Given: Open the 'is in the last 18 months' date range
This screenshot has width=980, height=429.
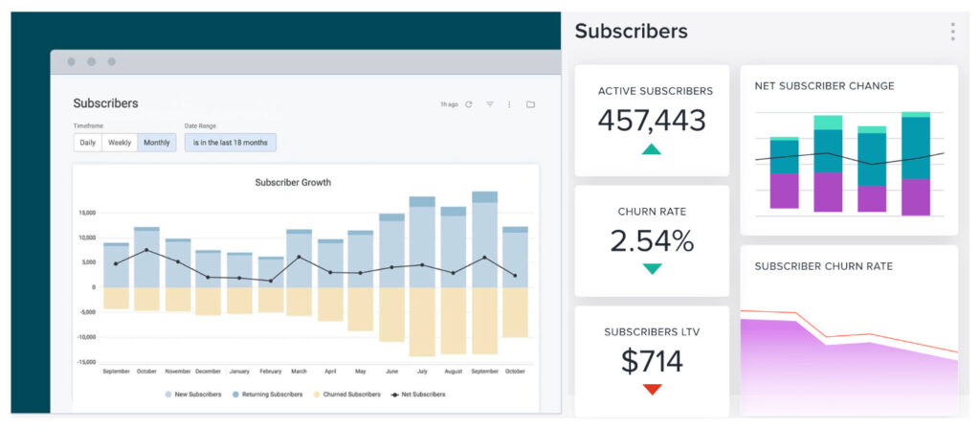Looking at the screenshot, I should coord(230,143).
